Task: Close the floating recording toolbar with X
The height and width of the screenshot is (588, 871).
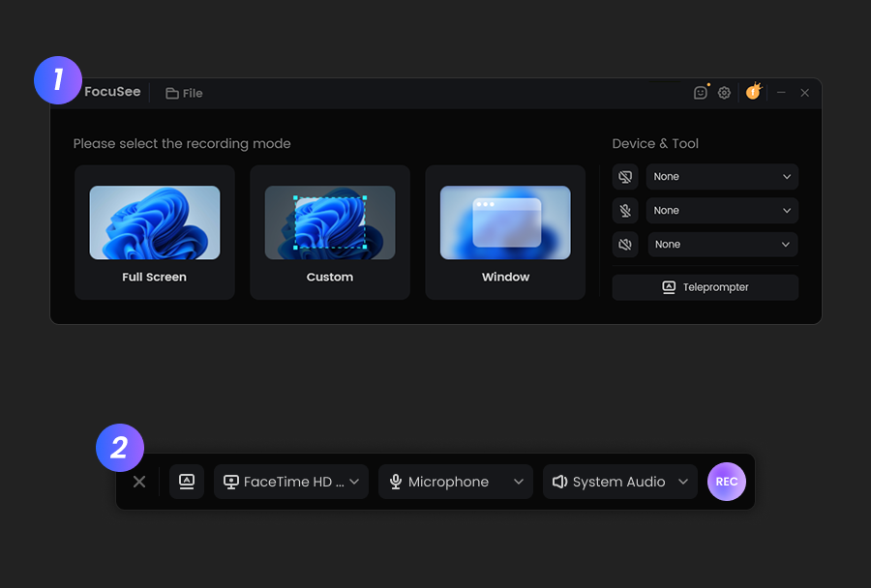Action: tap(139, 482)
